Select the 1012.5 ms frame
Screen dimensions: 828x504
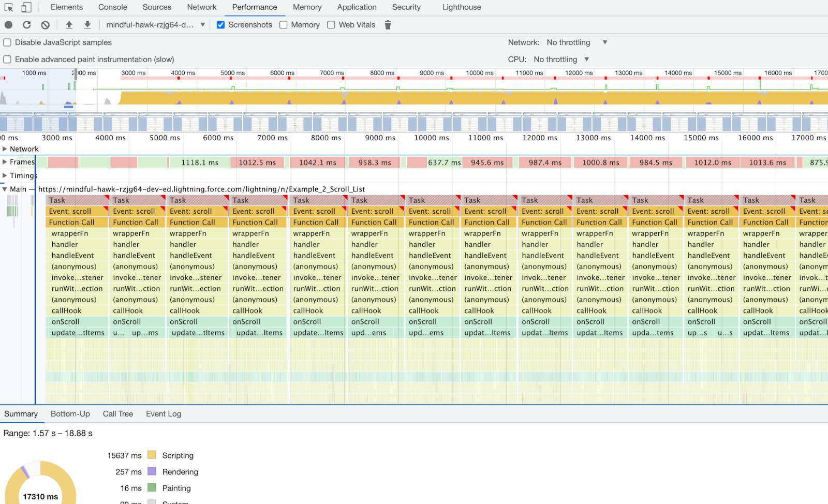[257, 162]
